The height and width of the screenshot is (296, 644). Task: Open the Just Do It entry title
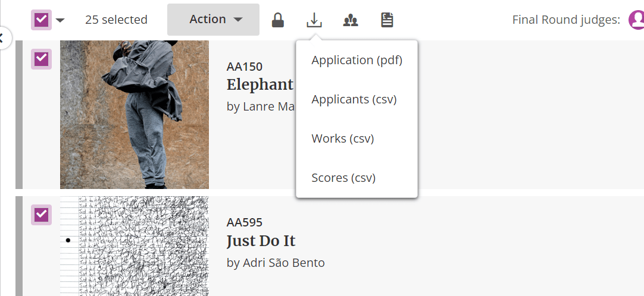coord(261,241)
